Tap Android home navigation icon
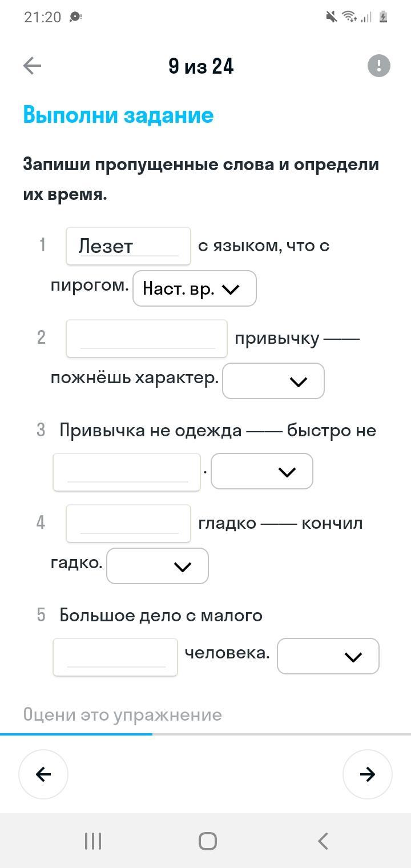This screenshot has height=868, width=411. [208, 841]
